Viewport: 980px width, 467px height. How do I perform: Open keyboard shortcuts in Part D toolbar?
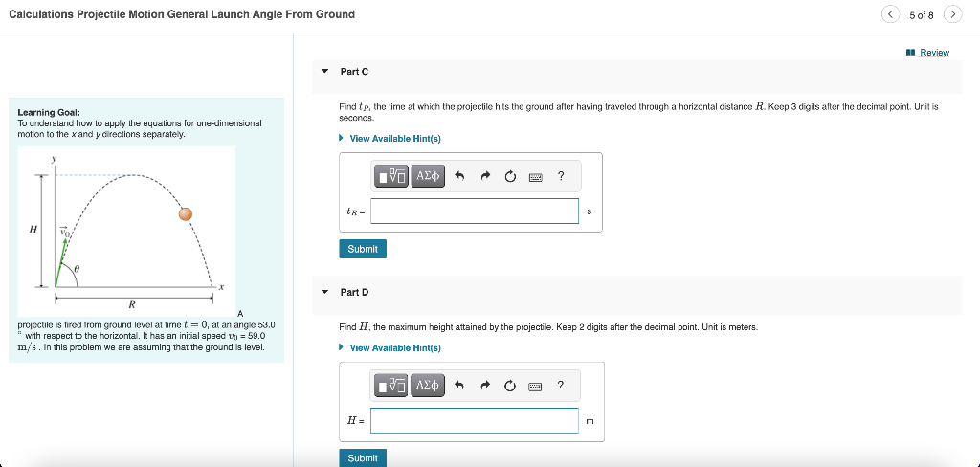click(x=536, y=387)
